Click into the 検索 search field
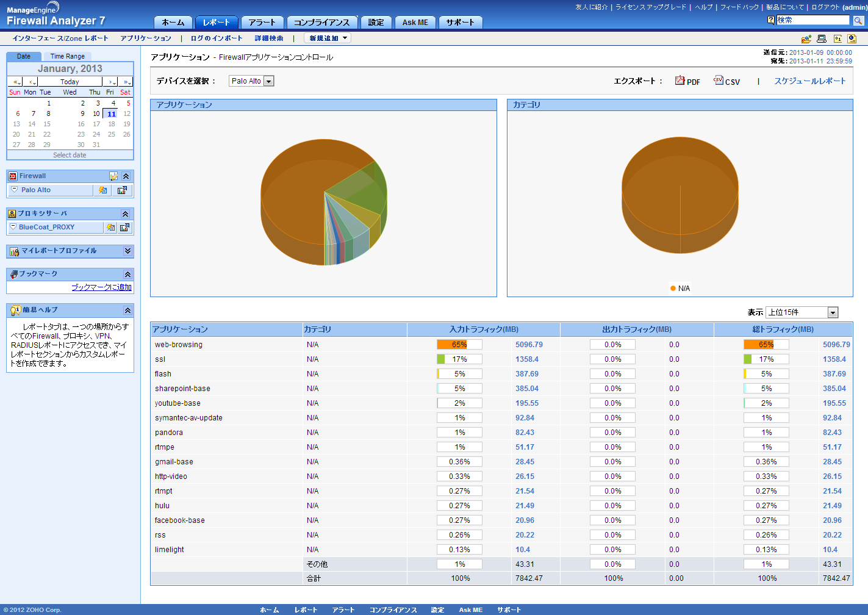The height and width of the screenshot is (615, 868). tap(812, 20)
